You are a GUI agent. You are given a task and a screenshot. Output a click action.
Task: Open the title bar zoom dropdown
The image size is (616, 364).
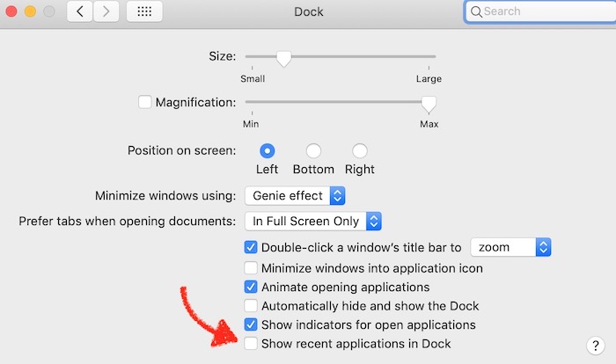[510, 247]
